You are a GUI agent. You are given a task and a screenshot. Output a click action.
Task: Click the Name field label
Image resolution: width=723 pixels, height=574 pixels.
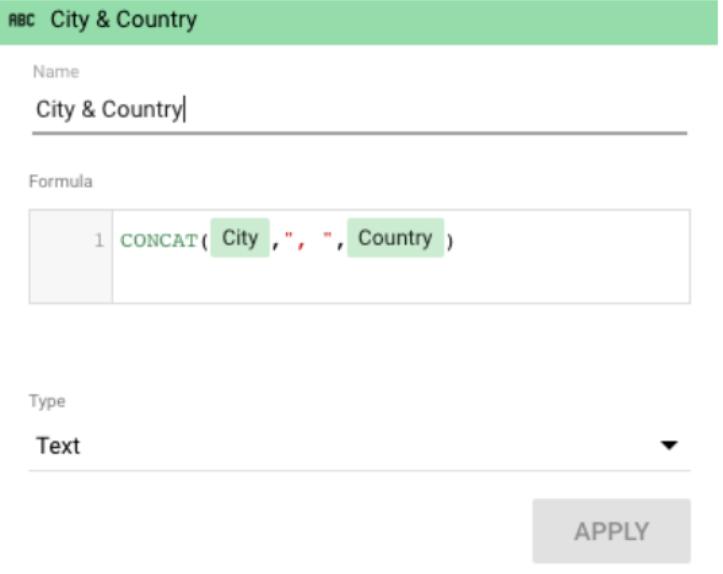(x=56, y=72)
